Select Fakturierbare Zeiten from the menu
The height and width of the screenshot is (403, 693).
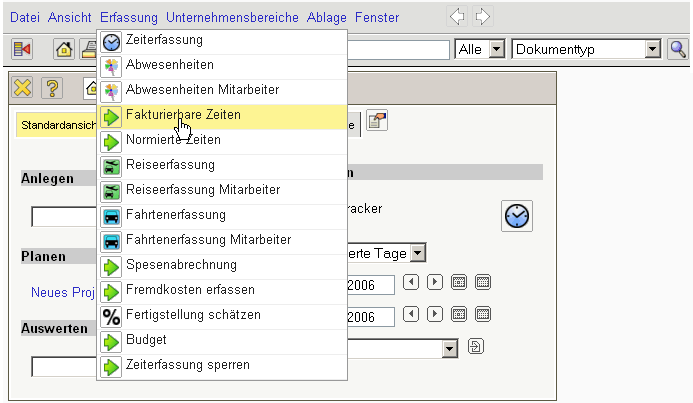(183, 115)
